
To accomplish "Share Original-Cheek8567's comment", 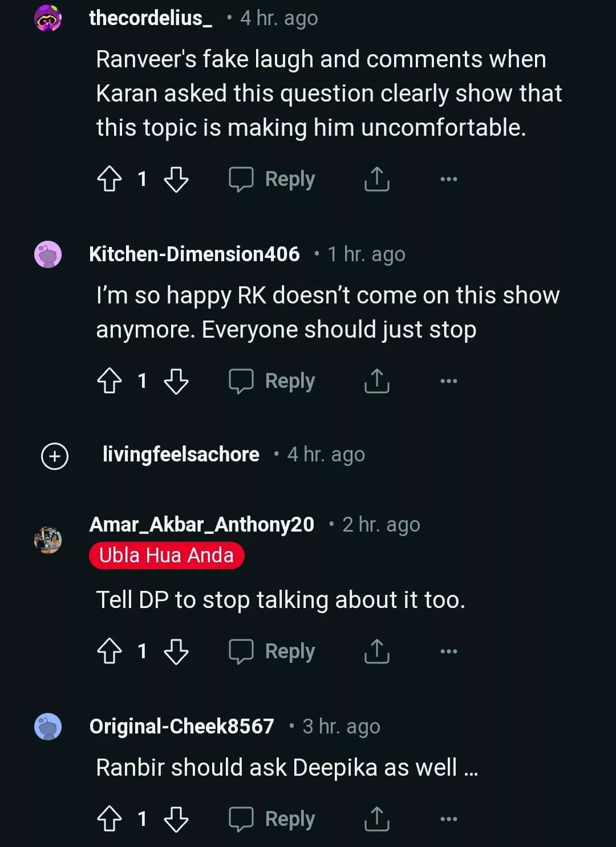I will 376,819.
